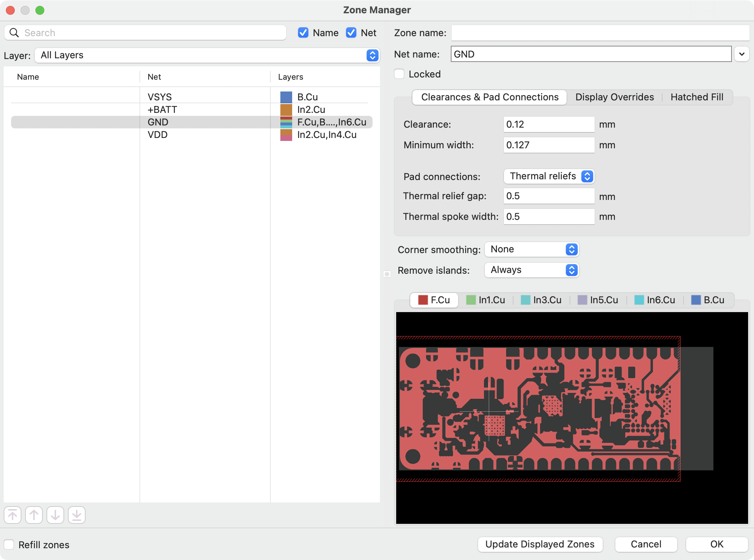Viewport: 754px width, 560px height.
Task: Expand the Net name dropdown arrow
Action: point(741,54)
